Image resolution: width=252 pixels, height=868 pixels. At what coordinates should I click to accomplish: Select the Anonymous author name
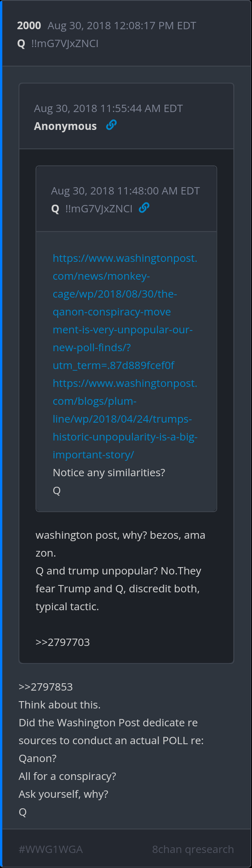pos(65,126)
